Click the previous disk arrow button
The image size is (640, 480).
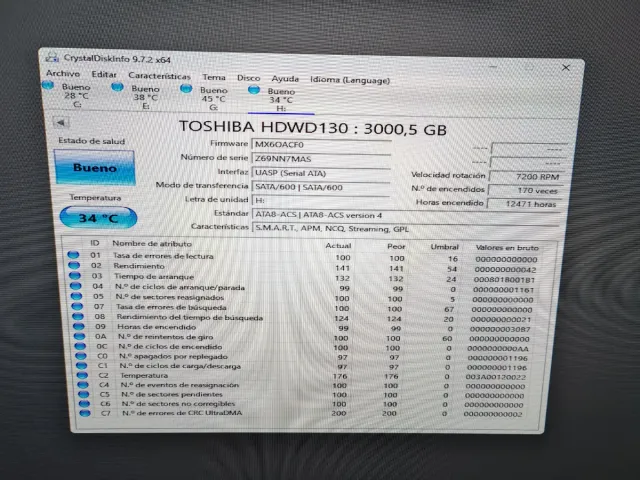point(61,122)
